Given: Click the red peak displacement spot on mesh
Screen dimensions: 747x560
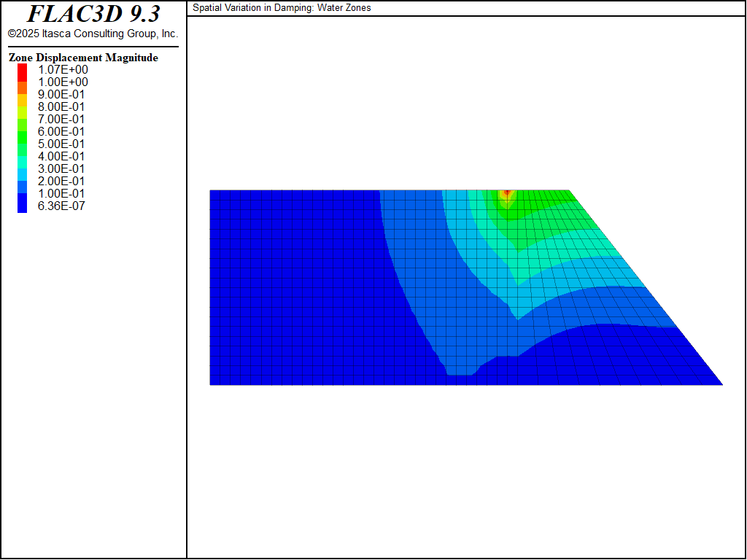Looking at the screenshot, I should tap(506, 193).
